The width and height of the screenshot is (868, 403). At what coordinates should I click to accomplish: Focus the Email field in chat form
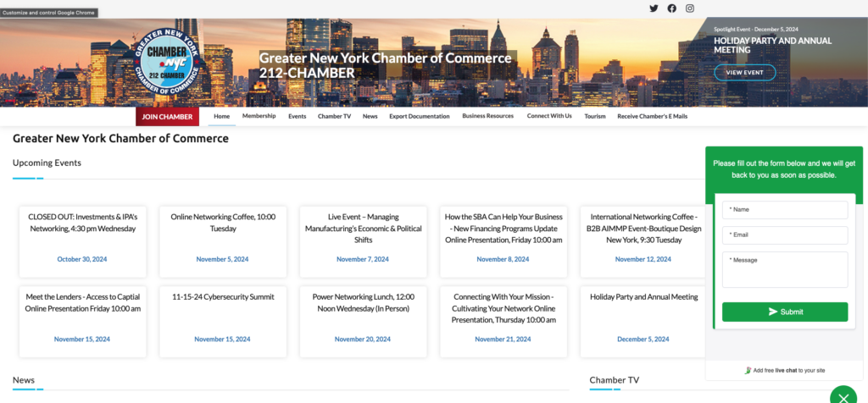point(785,235)
